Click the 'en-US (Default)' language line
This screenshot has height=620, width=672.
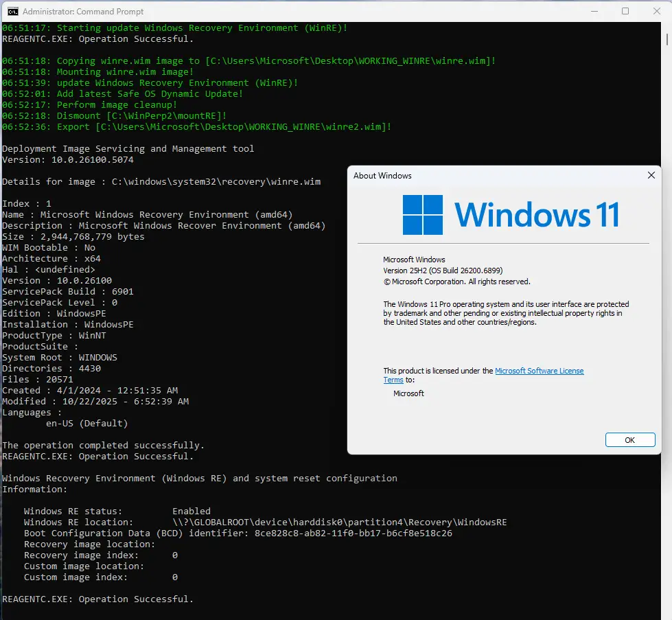point(87,423)
